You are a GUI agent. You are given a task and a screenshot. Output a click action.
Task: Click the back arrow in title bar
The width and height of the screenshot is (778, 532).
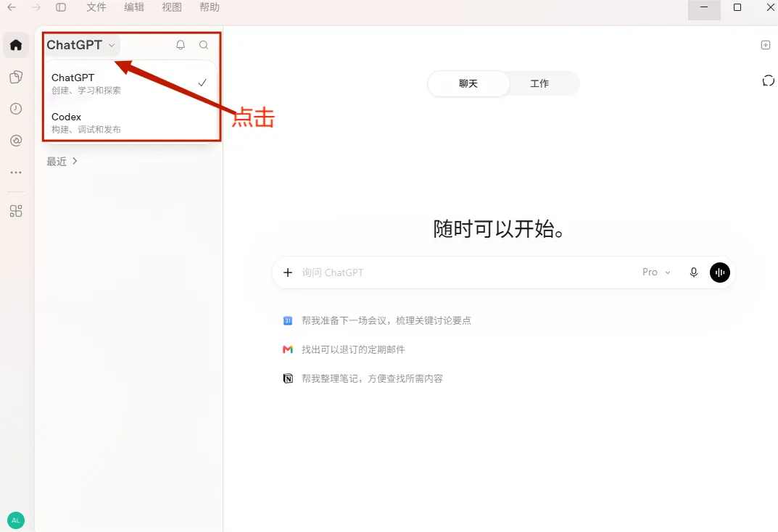coord(12,7)
